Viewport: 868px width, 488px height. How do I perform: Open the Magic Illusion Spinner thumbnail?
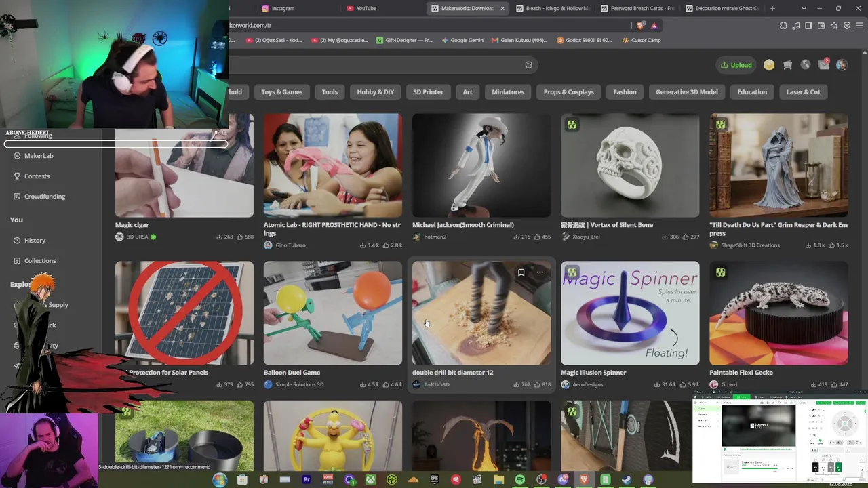[x=630, y=313]
